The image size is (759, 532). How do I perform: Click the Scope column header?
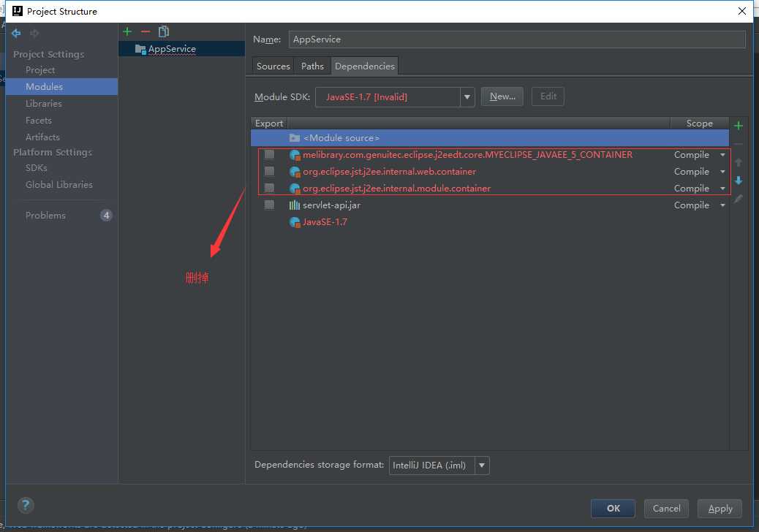click(x=700, y=123)
